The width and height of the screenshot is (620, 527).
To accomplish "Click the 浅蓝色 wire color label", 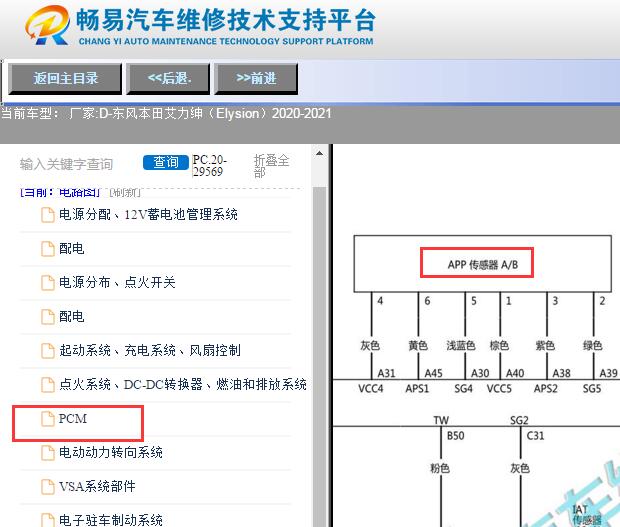I will pyautogui.click(x=461, y=346).
